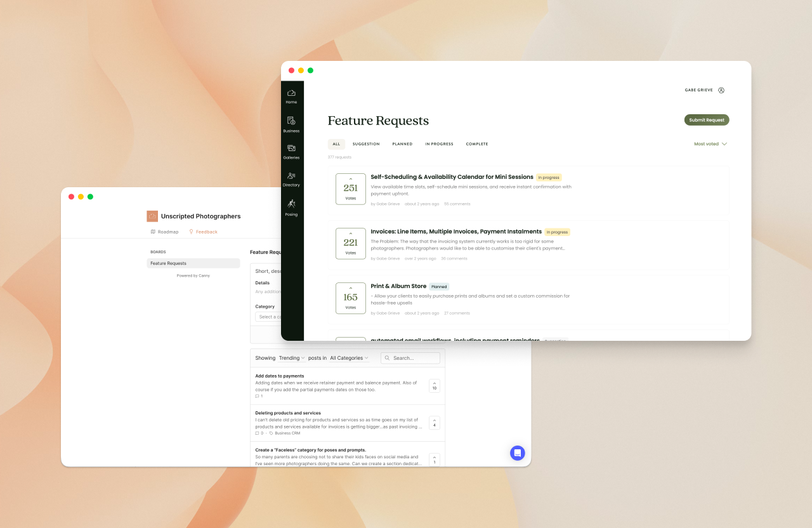Close the front Feature Requests window
This screenshot has height=528, width=812.
pos(291,70)
